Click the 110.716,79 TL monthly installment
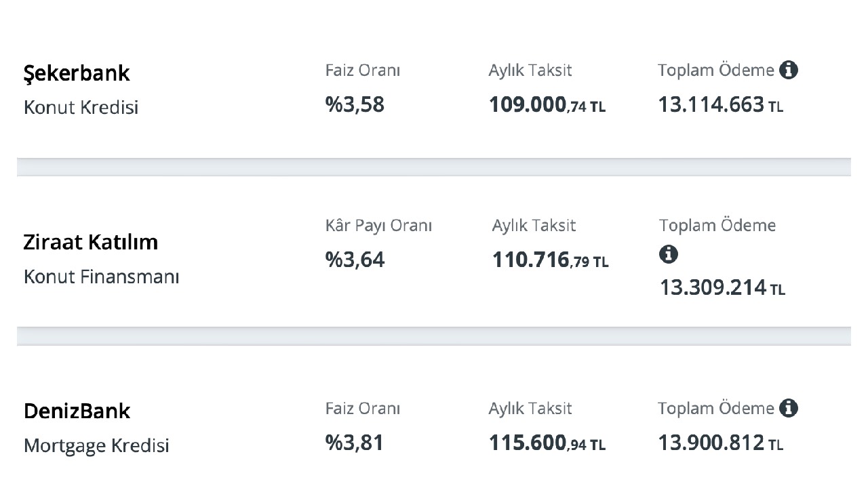This screenshot has height=488, width=868. (551, 260)
